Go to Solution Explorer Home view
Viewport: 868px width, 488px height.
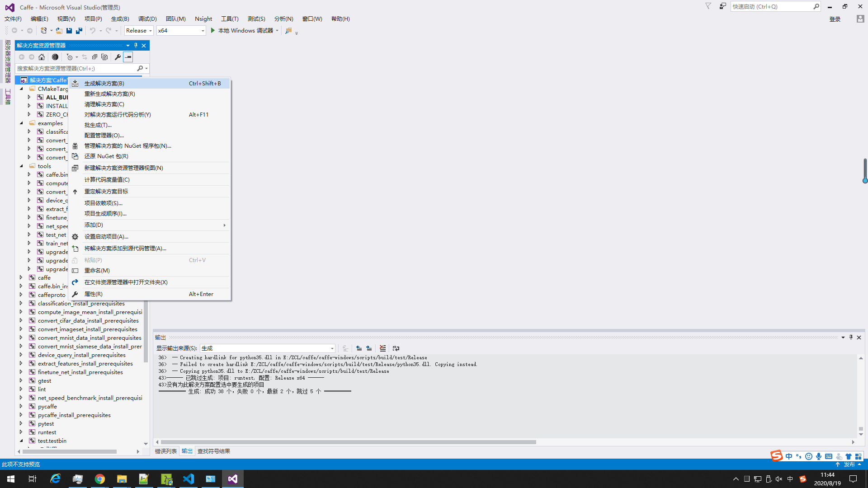pos(42,57)
